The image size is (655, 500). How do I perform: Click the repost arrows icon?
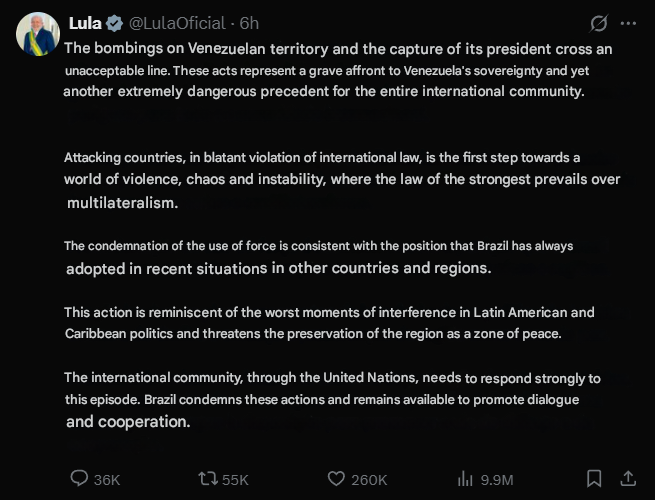(x=208, y=479)
